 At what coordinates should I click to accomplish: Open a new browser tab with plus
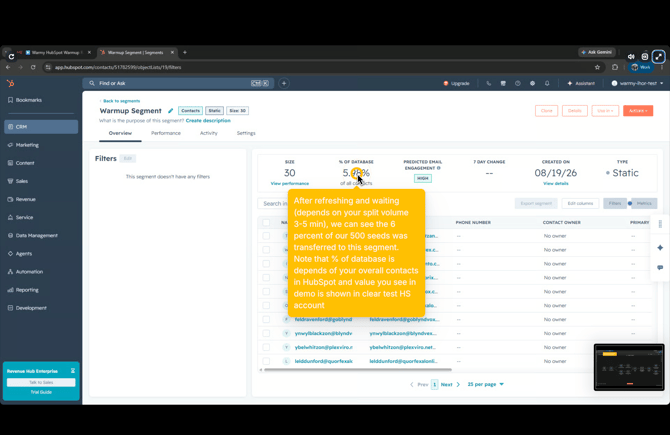pyautogui.click(x=185, y=53)
